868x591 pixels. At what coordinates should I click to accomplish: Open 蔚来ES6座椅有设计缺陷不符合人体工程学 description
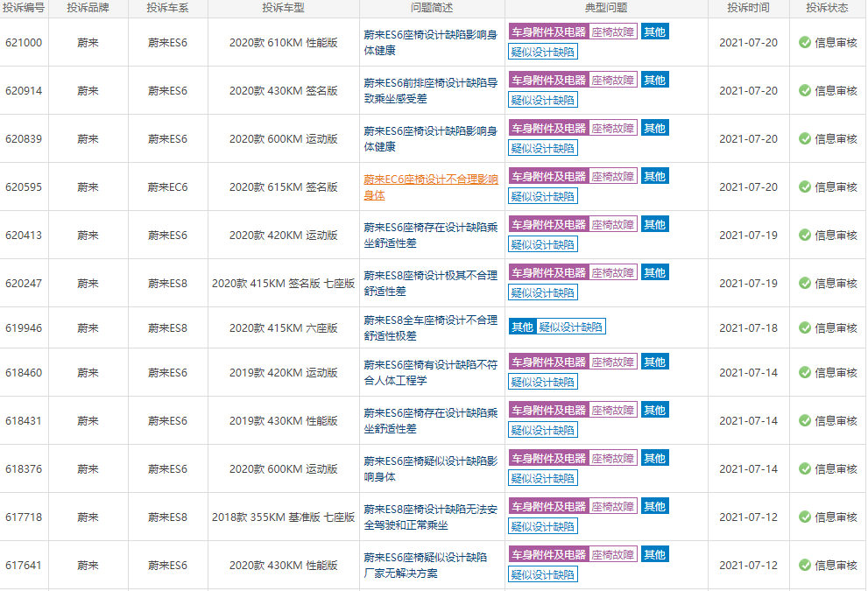point(431,373)
